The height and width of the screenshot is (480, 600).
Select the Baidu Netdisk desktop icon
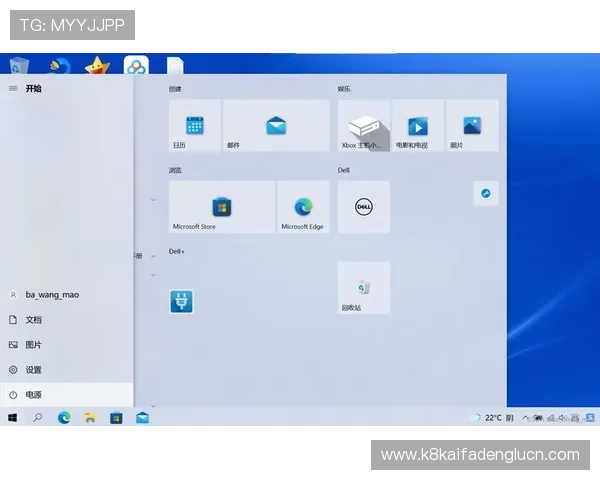(x=136, y=65)
